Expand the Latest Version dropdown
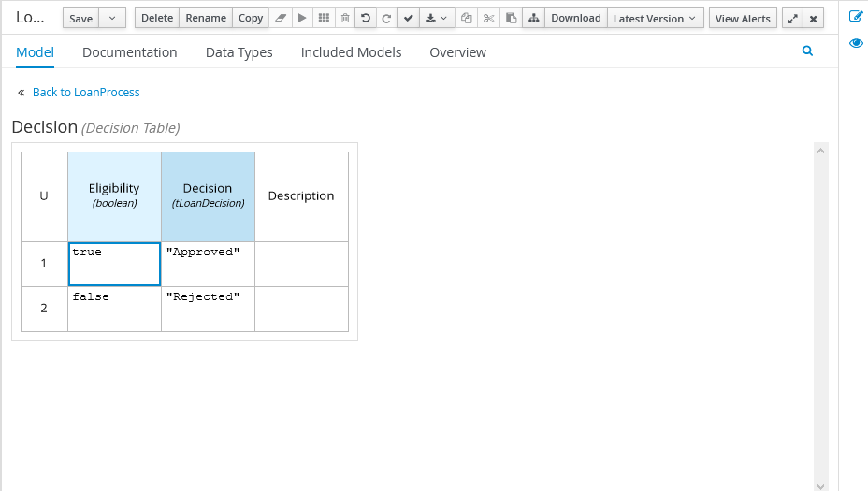868x491 pixels. click(x=655, y=19)
